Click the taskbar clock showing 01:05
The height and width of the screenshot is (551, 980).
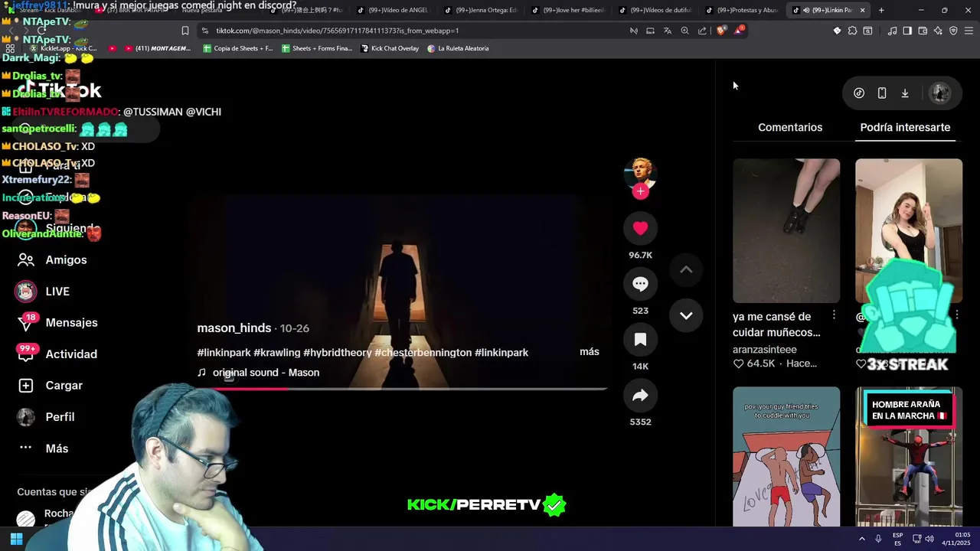(x=956, y=539)
